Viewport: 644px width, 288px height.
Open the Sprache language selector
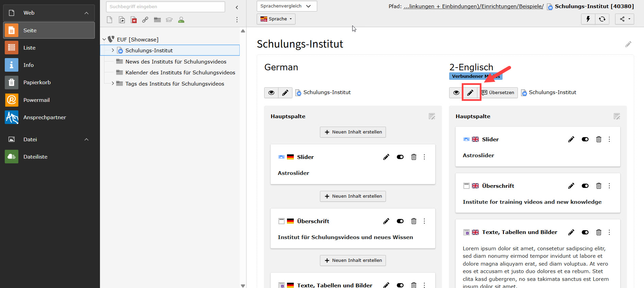tap(276, 19)
